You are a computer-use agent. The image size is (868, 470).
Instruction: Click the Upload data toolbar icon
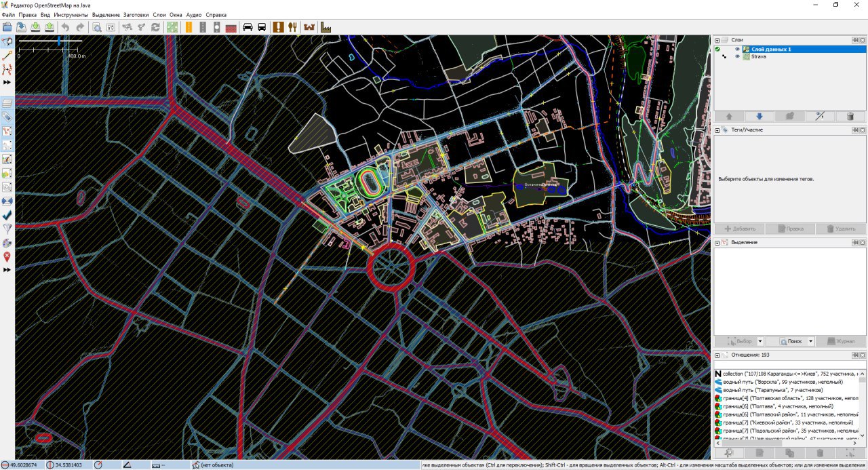click(50, 27)
